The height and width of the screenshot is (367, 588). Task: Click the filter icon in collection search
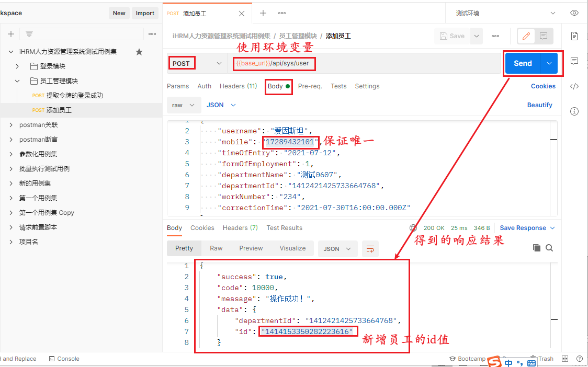[29, 34]
